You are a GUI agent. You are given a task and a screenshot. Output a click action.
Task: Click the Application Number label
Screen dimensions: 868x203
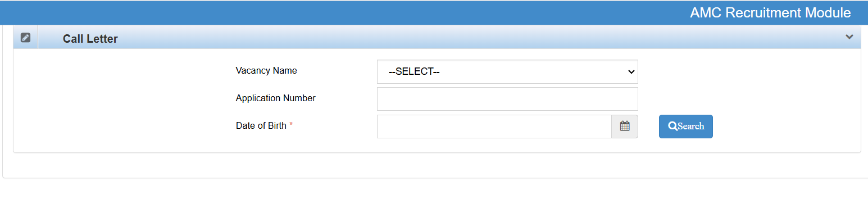click(x=276, y=98)
